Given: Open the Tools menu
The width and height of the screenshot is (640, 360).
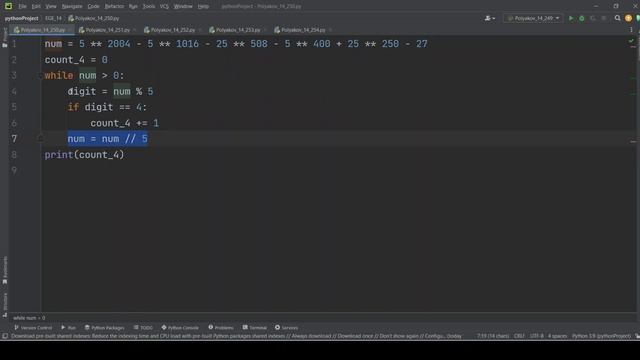Looking at the screenshot, I should (x=149, y=6).
